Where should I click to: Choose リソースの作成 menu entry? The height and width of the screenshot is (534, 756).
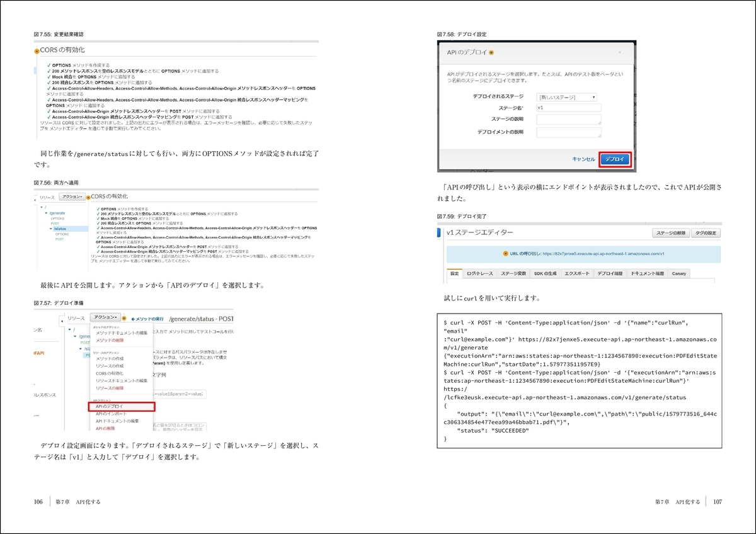point(110,366)
